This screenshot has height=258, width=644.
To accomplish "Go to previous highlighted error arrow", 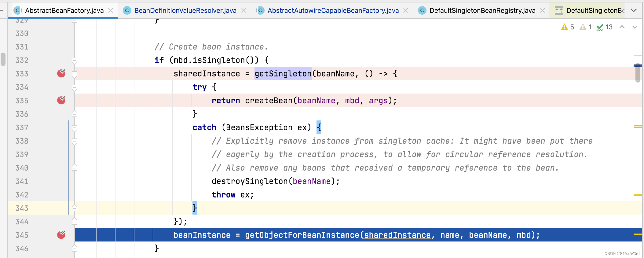I will point(622,27).
